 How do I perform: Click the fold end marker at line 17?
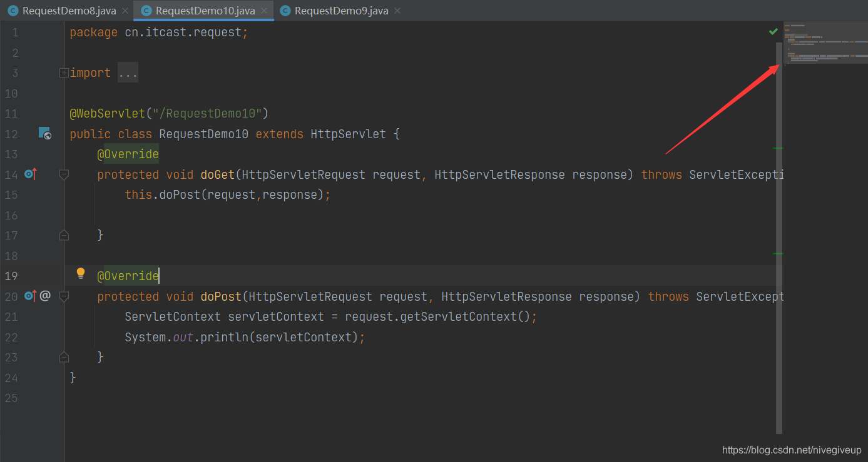(63, 235)
